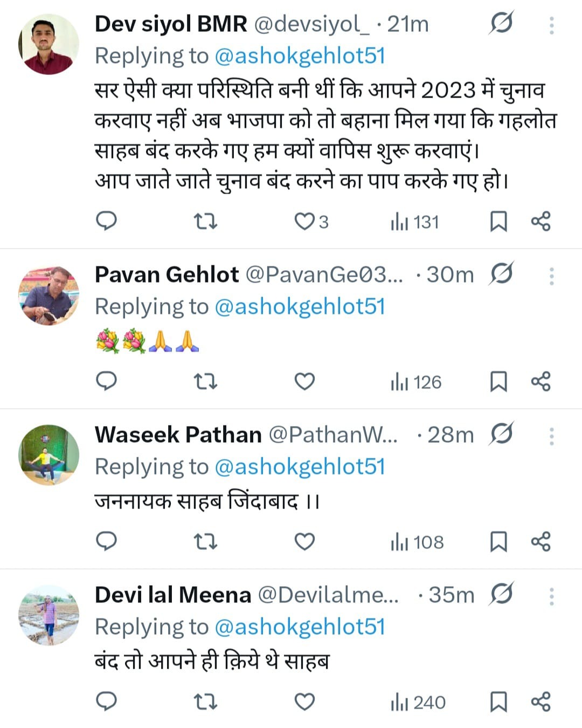Retweet Dev siyol BMR's reply
This screenshot has height=728, width=582.
205,221
